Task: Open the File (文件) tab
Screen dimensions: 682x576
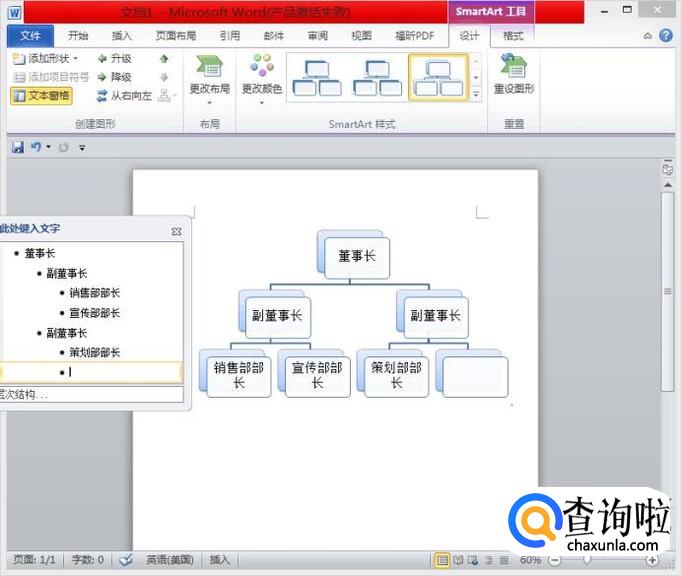Action: click(x=30, y=36)
